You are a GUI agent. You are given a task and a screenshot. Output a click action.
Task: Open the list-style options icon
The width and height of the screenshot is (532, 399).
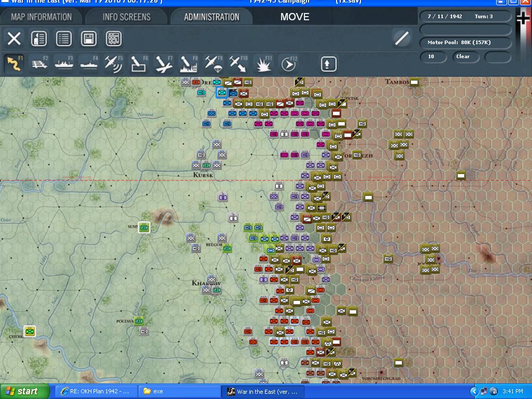pyautogui.click(x=64, y=38)
